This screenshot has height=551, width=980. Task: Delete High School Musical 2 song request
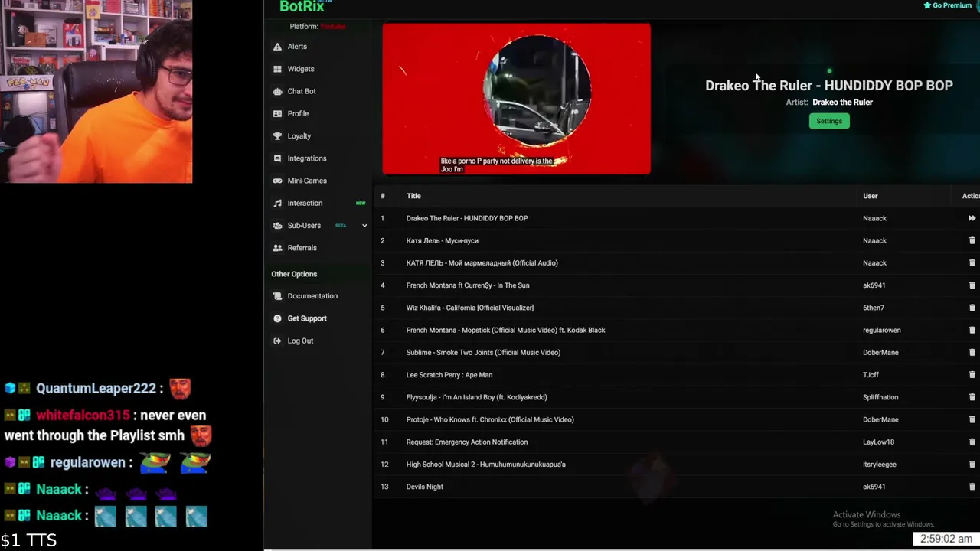[x=972, y=465]
